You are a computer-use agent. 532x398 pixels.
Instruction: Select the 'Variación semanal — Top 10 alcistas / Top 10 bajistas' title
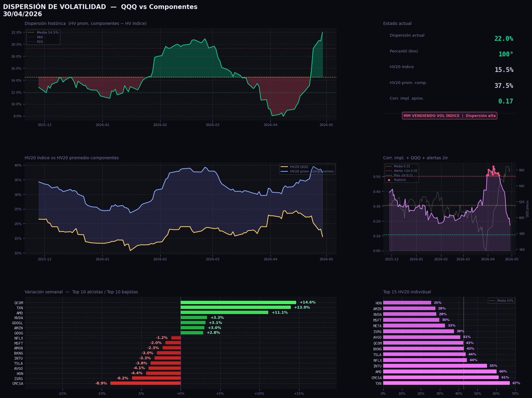(81, 292)
